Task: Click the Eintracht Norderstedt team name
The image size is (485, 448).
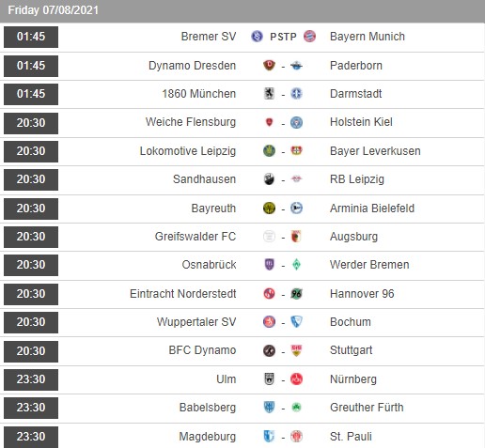Action: (183, 294)
